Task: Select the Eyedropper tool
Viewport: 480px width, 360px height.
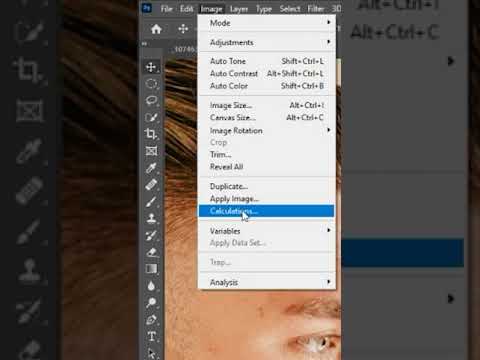Action: 151,168
